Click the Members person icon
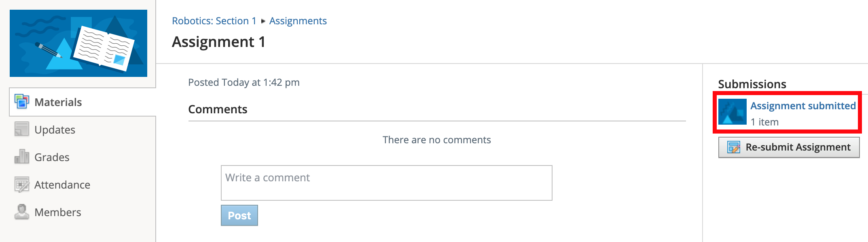This screenshot has height=242, width=868. click(22, 212)
